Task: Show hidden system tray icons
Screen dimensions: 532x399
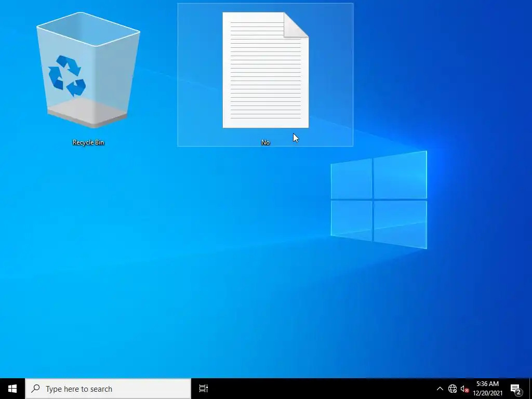Action: pyautogui.click(x=440, y=389)
